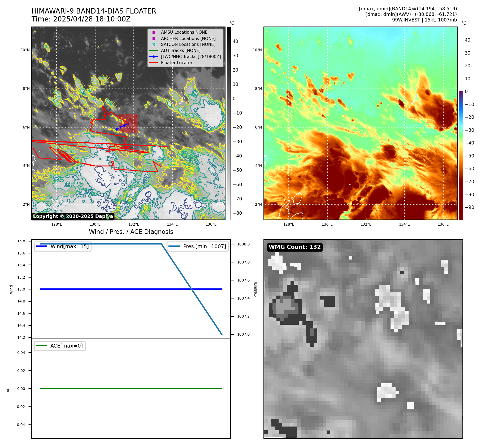Click the -80 tick on grayscale colorbar

[x=237, y=213]
